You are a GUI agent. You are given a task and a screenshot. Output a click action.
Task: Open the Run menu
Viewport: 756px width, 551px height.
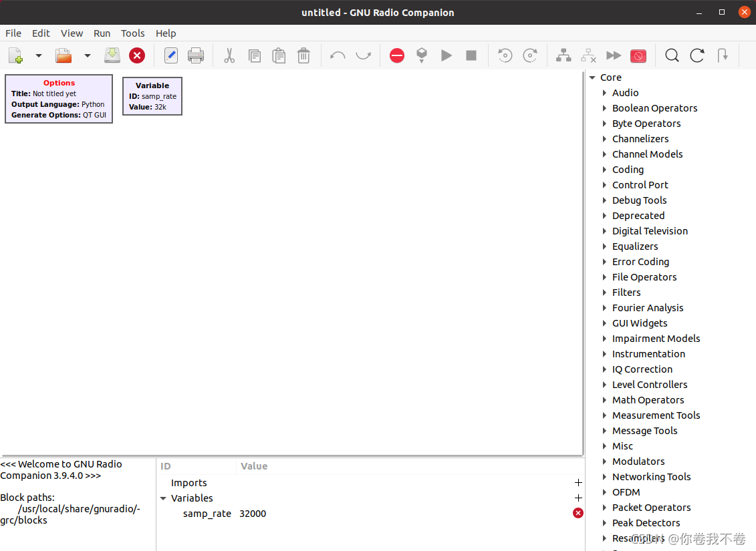pyautogui.click(x=102, y=33)
